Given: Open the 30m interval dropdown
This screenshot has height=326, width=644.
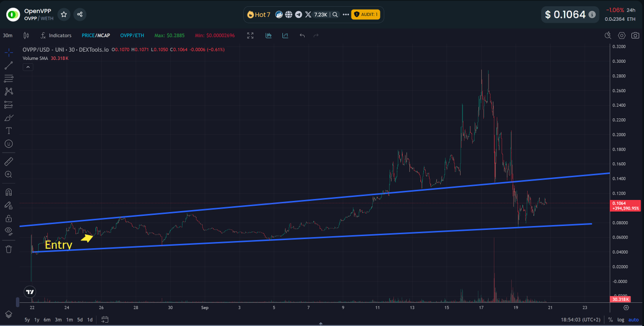Looking at the screenshot, I should click(x=6, y=35).
